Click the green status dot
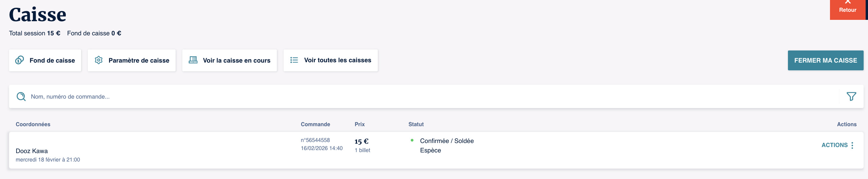 coord(412,141)
